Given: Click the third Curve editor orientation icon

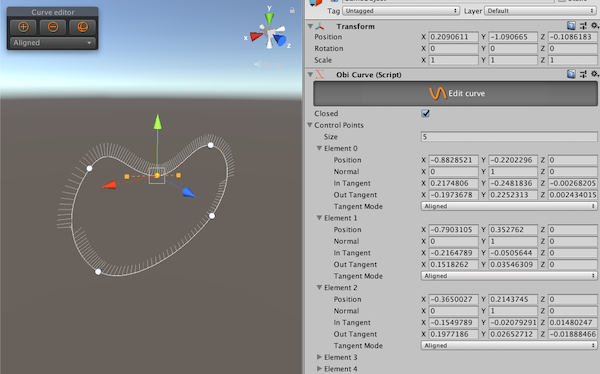Looking at the screenshot, I should 82,27.
